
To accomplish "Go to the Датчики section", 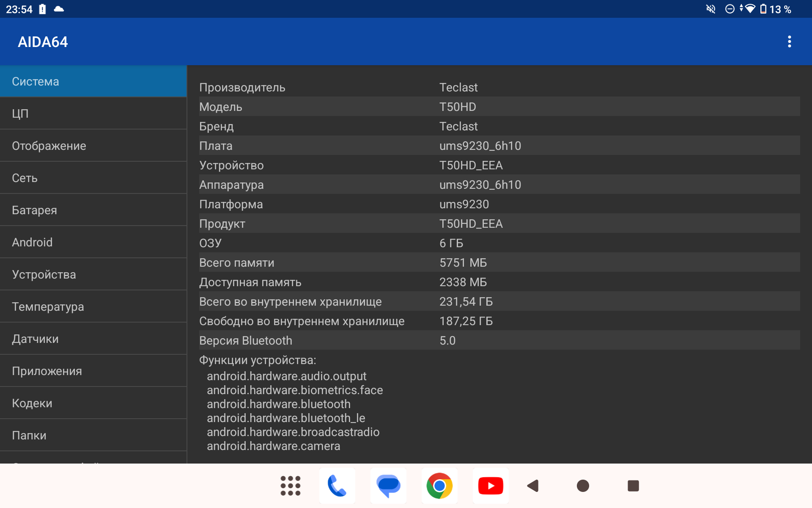I will (x=93, y=339).
